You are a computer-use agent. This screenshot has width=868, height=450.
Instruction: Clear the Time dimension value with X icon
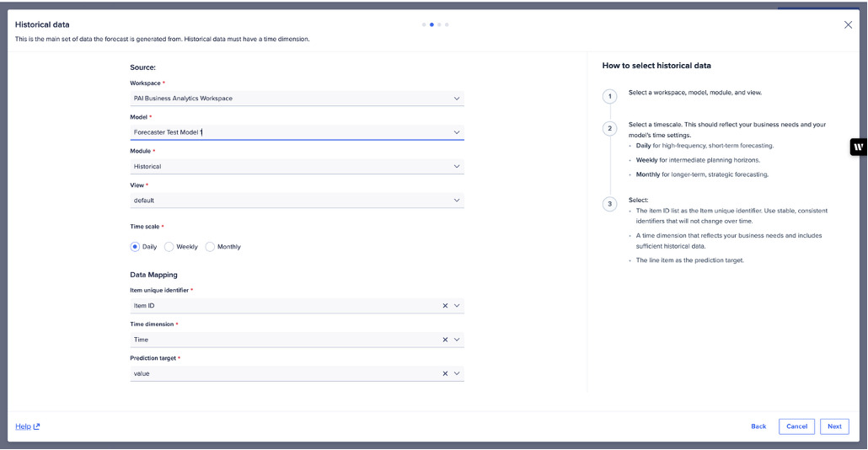point(445,340)
